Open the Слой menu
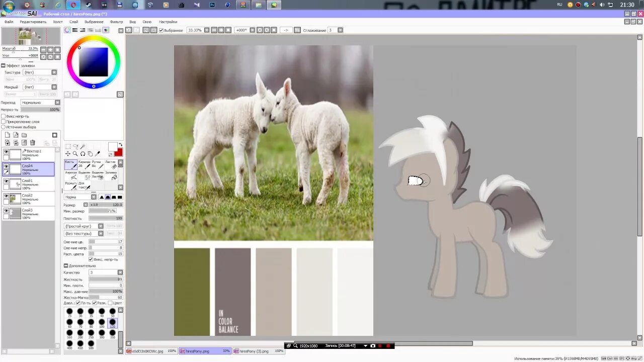The image size is (644, 362). [73, 22]
